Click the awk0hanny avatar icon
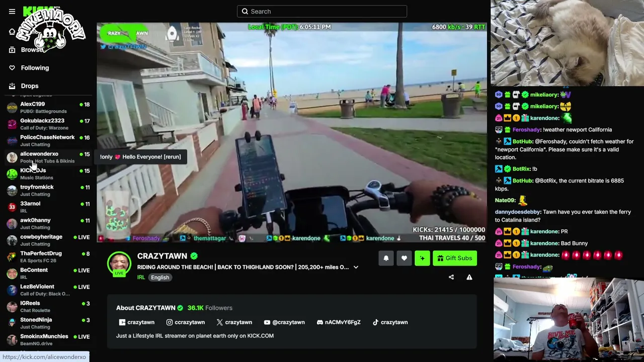 pos(12,224)
